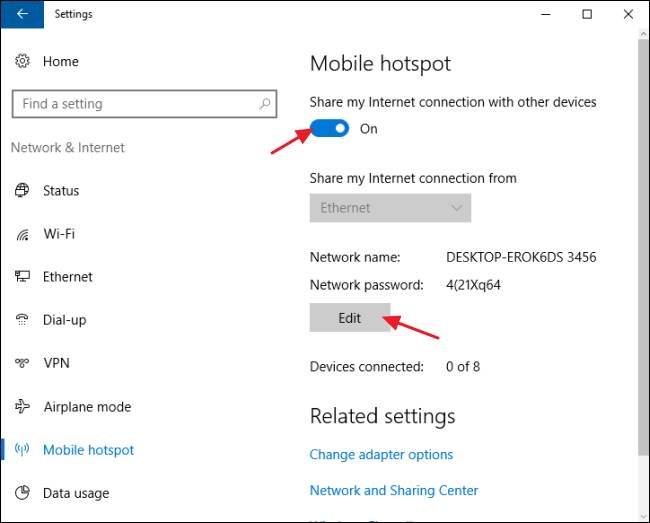Open the Dial-up section
650x523 pixels.
[x=65, y=320]
